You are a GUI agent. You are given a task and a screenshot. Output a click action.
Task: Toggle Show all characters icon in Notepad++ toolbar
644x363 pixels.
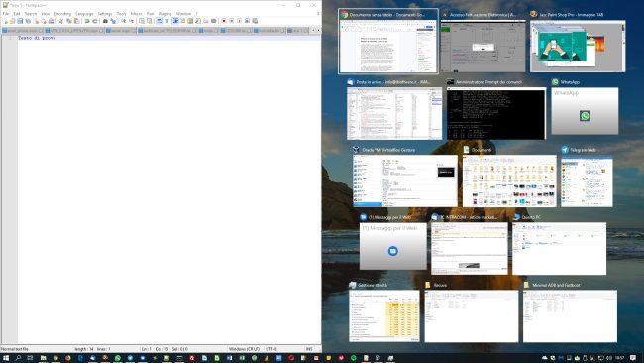[167, 21]
